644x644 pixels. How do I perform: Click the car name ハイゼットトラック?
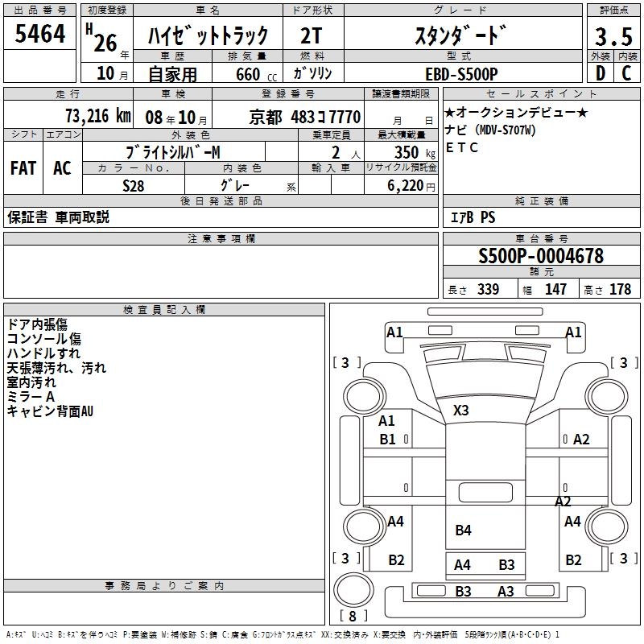pos(208,35)
